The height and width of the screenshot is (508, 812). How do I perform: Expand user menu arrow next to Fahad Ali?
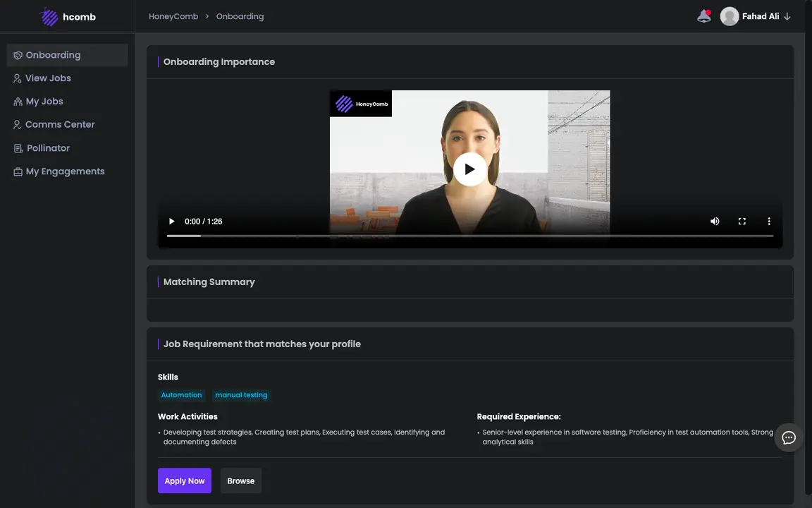click(787, 17)
